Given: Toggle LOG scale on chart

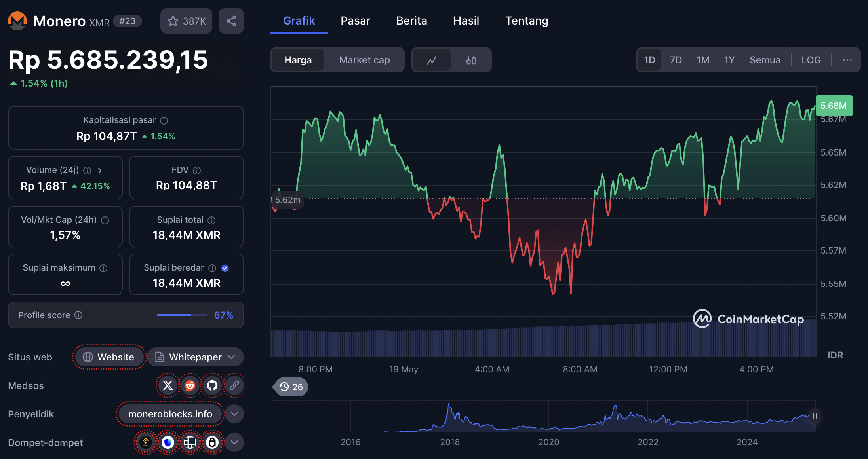Looking at the screenshot, I should (811, 60).
